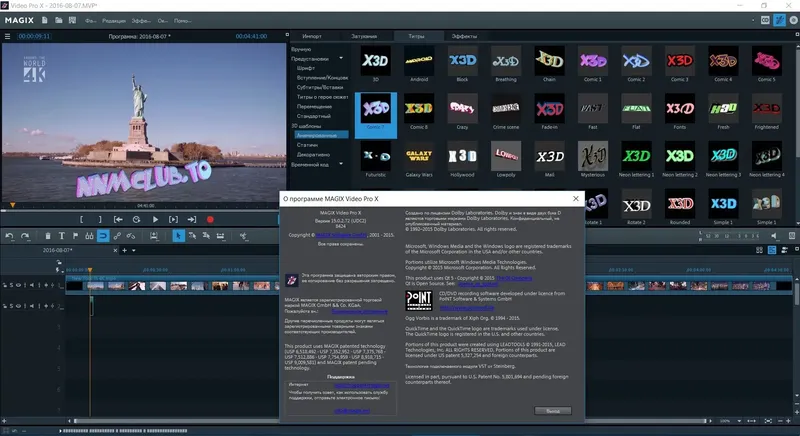Click the Redo arrow in timeline toolbar

tap(25, 236)
